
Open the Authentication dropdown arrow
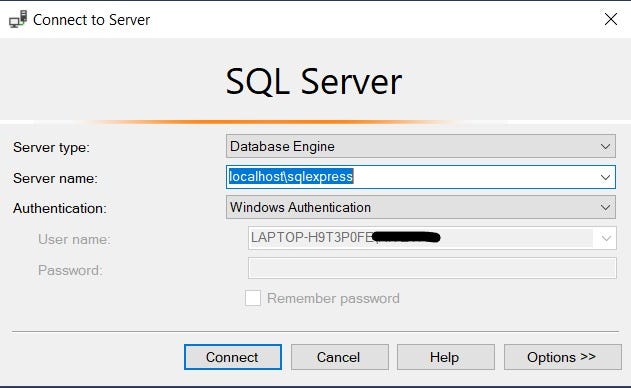[605, 208]
